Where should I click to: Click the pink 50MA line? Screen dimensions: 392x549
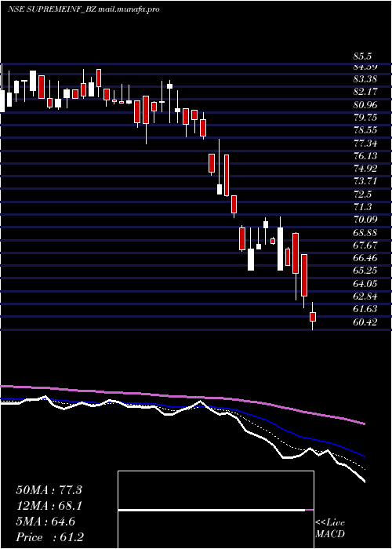click(182, 397)
